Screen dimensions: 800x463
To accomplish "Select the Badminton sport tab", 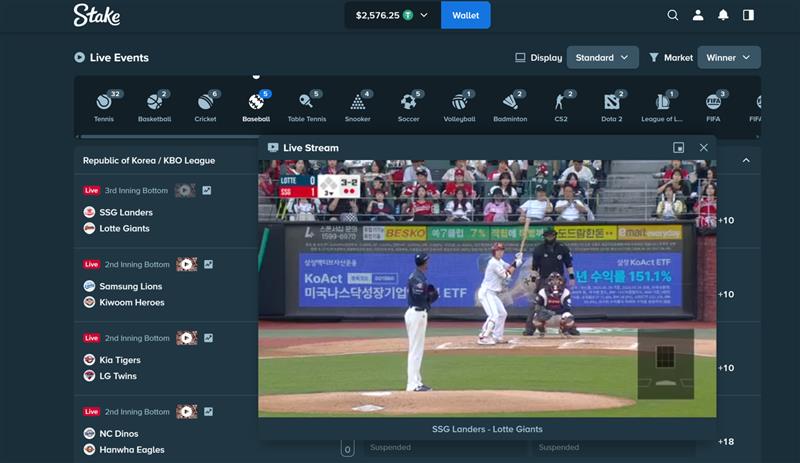I will 510,106.
